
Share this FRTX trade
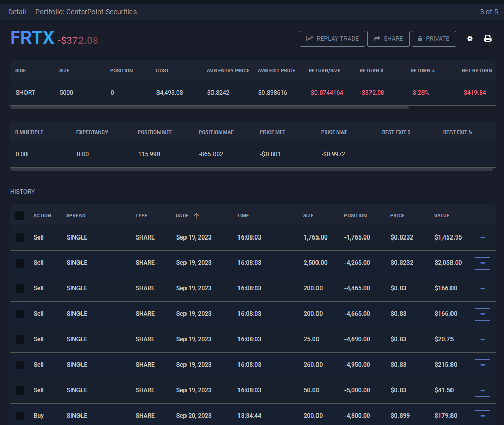pyautogui.click(x=388, y=39)
